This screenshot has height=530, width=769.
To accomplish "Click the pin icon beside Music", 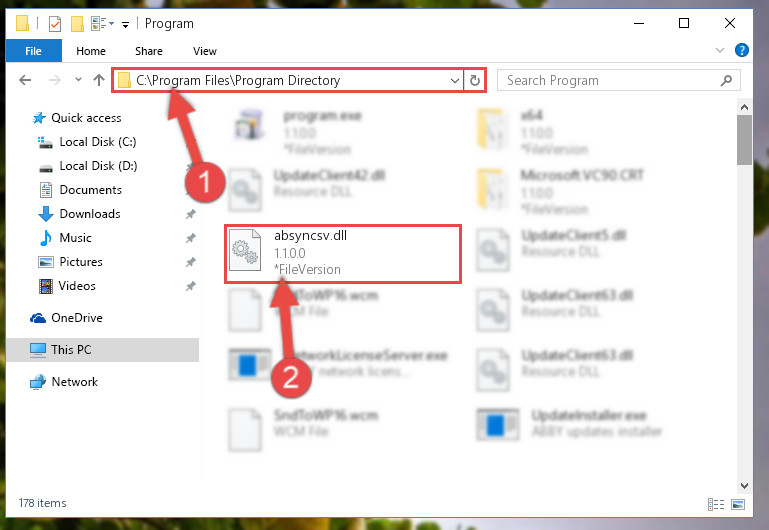I will click(x=190, y=238).
